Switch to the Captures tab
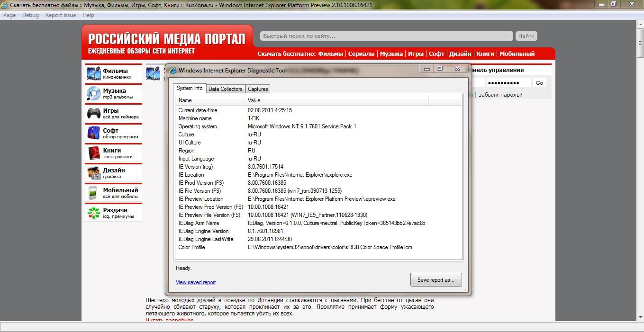This screenshot has width=644, height=332. (x=258, y=89)
